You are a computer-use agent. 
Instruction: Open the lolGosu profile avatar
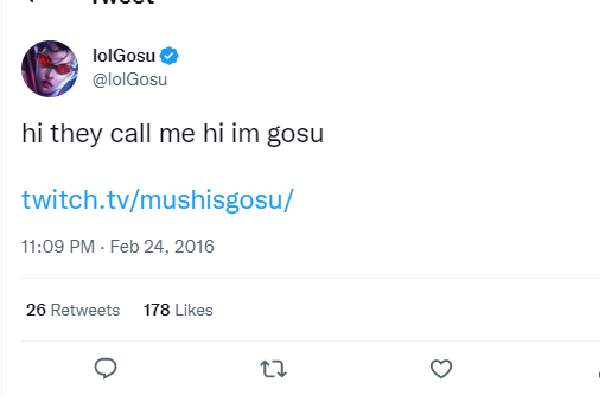[x=49, y=68]
